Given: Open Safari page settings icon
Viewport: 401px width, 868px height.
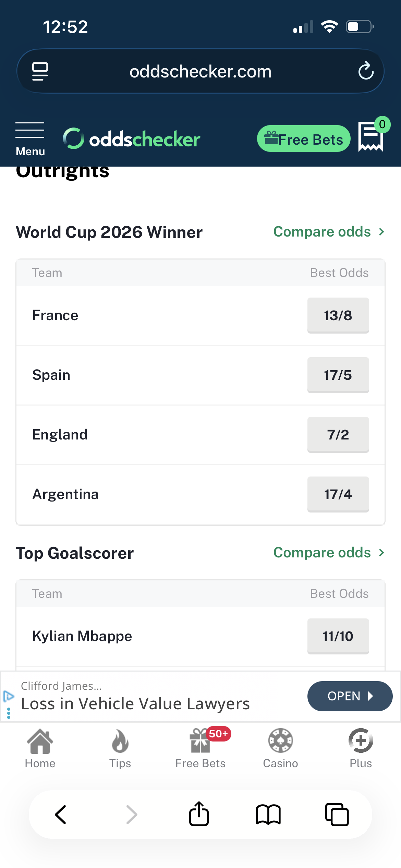Looking at the screenshot, I should point(40,71).
